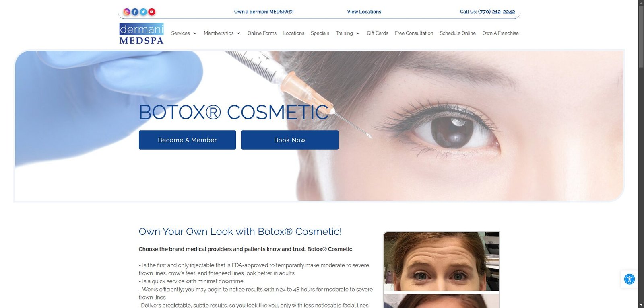Expand the Training dropdown menu

click(348, 33)
